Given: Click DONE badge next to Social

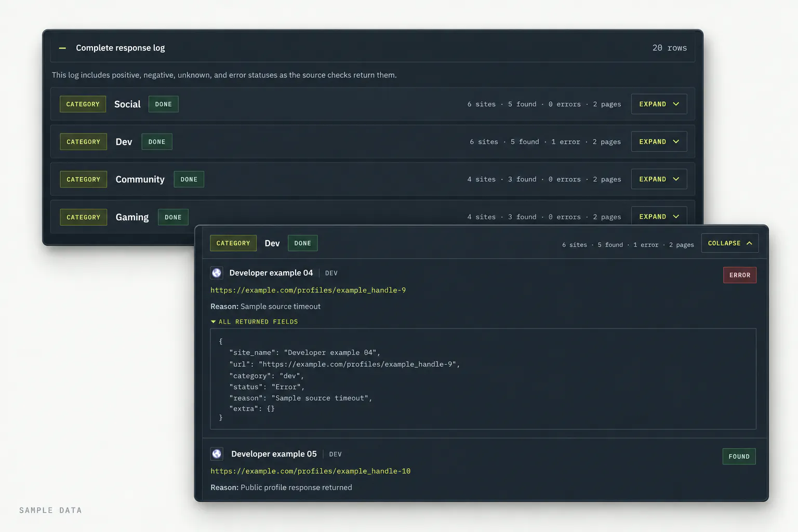Looking at the screenshot, I should click(x=163, y=104).
